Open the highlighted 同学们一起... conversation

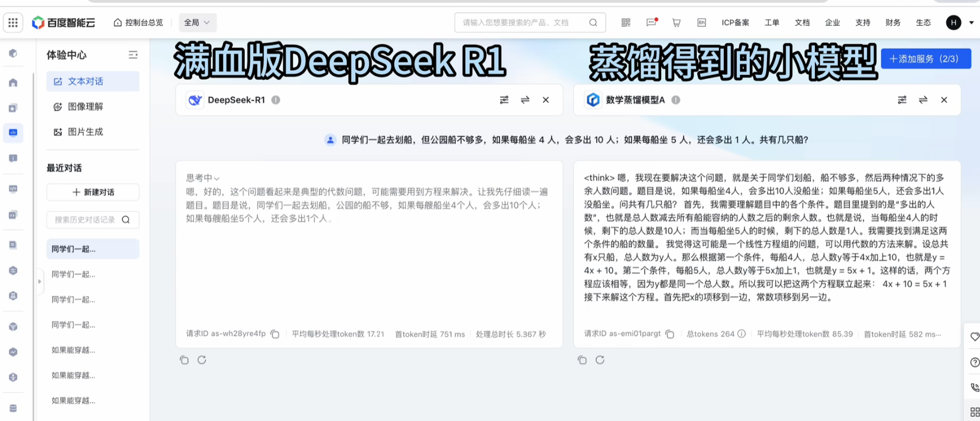coord(93,249)
